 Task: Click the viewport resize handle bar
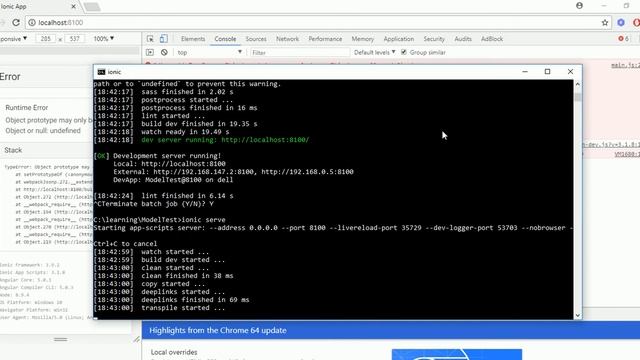click(x=60, y=339)
